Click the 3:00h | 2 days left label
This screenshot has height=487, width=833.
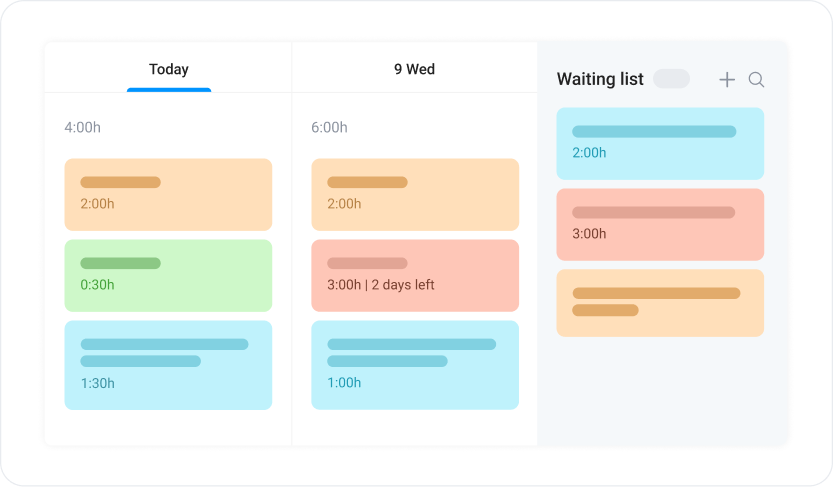[381, 285]
